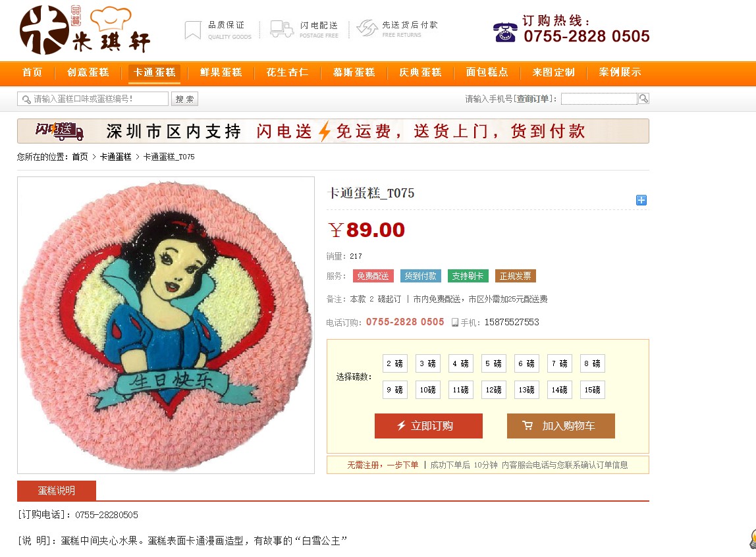This screenshot has height=557, width=756.
Task: Open the 蛋糕说明 description tab
Action: (57, 491)
